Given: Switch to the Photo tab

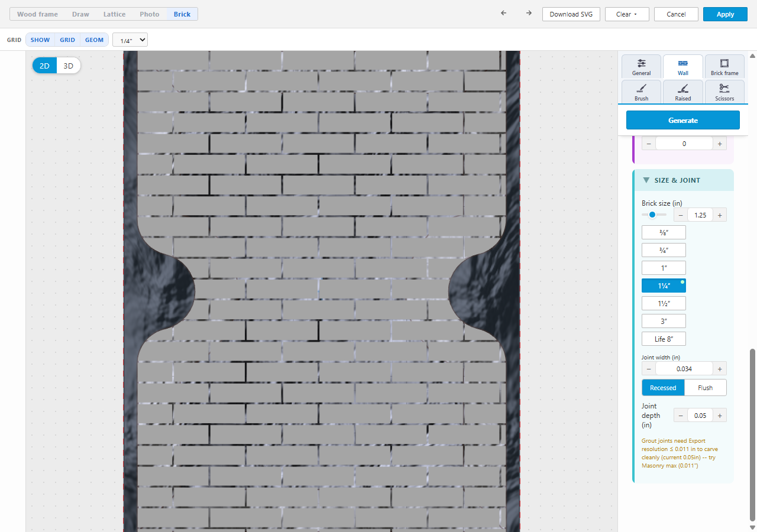Looking at the screenshot, I should [x=150, y=14].
